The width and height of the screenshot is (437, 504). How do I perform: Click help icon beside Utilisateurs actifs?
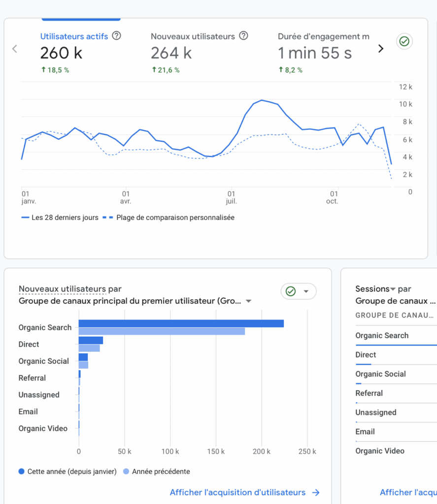point(117,36)
